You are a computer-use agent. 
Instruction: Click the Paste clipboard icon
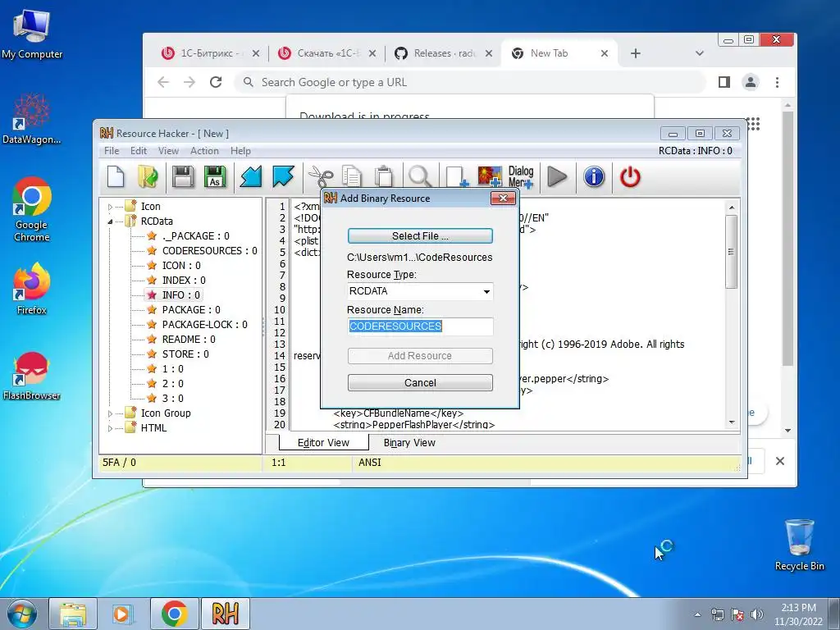pyautogui.click(x=384, y=177)
